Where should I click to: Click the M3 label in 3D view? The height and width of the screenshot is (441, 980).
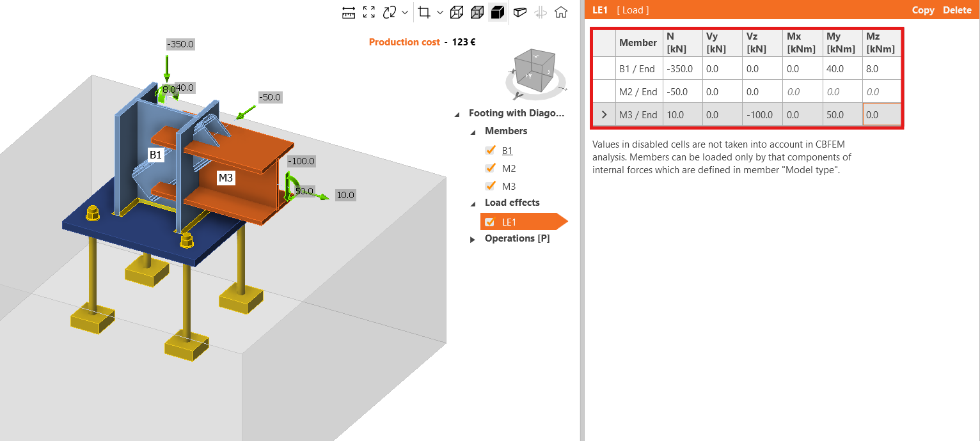coord(225,178)
